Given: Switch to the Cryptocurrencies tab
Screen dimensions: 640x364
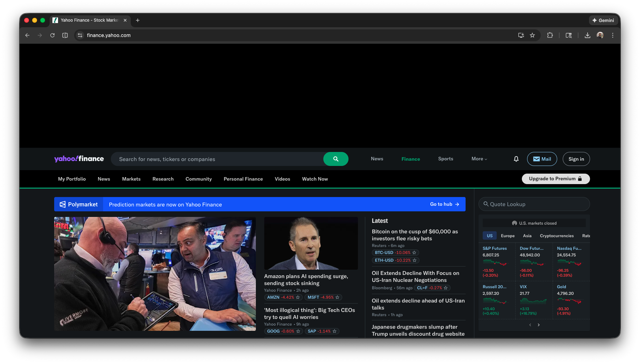Looking at the screenshot, I should click(x=556, y=236).
